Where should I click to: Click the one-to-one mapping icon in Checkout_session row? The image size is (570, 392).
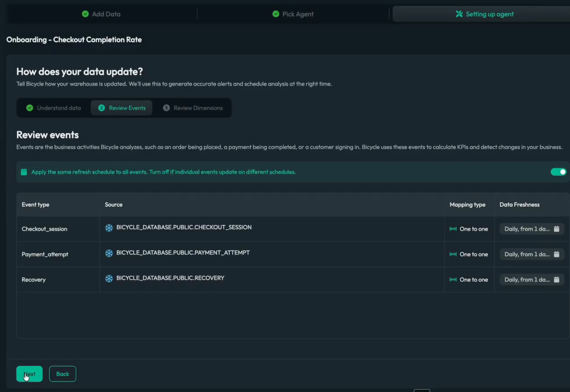(453, 229)
